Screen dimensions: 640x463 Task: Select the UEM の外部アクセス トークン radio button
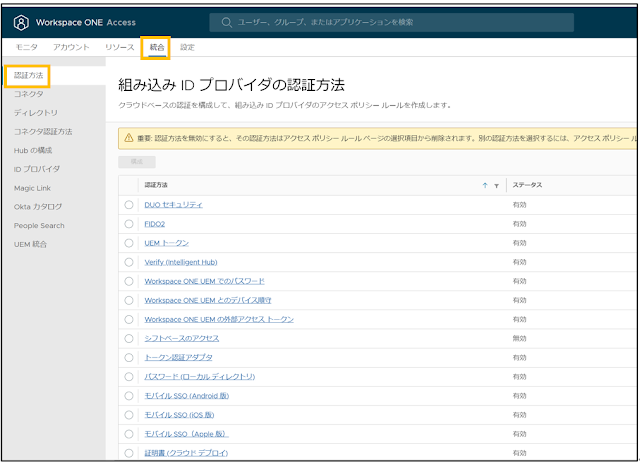click(129, 319)
